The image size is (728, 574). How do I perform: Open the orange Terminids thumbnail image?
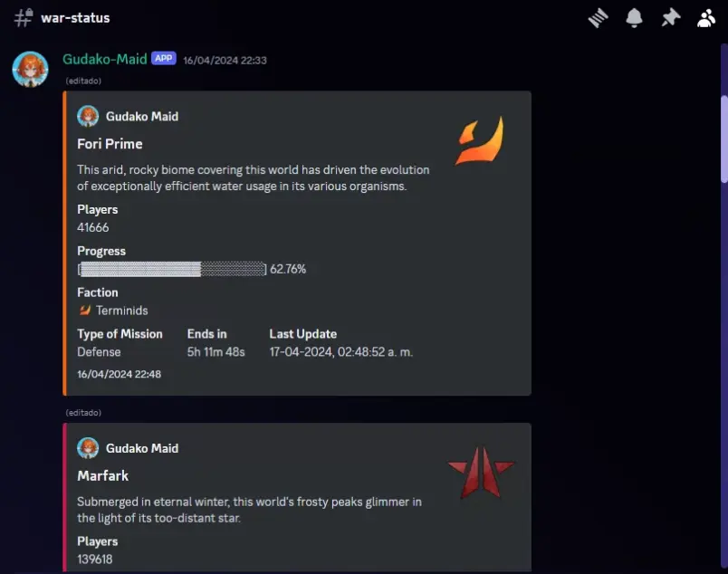tap(478, 141)
